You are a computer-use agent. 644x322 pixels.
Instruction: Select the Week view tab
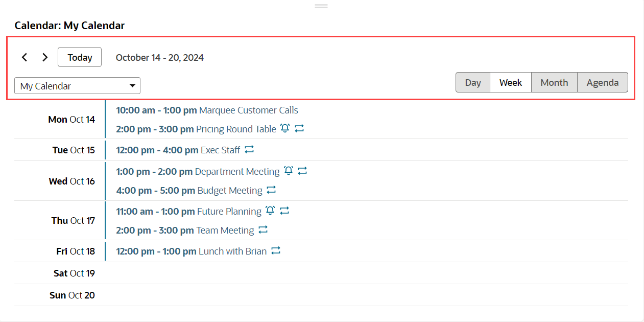(x=511, y=82)
